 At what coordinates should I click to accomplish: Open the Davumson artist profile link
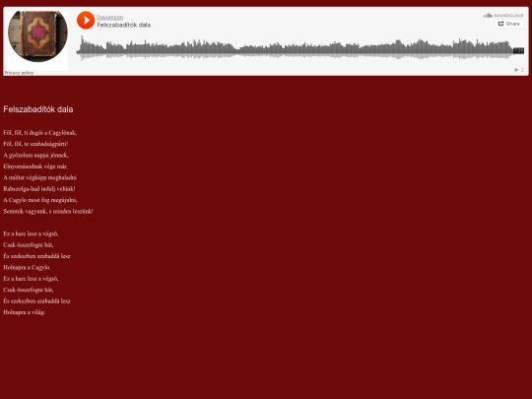109,18
